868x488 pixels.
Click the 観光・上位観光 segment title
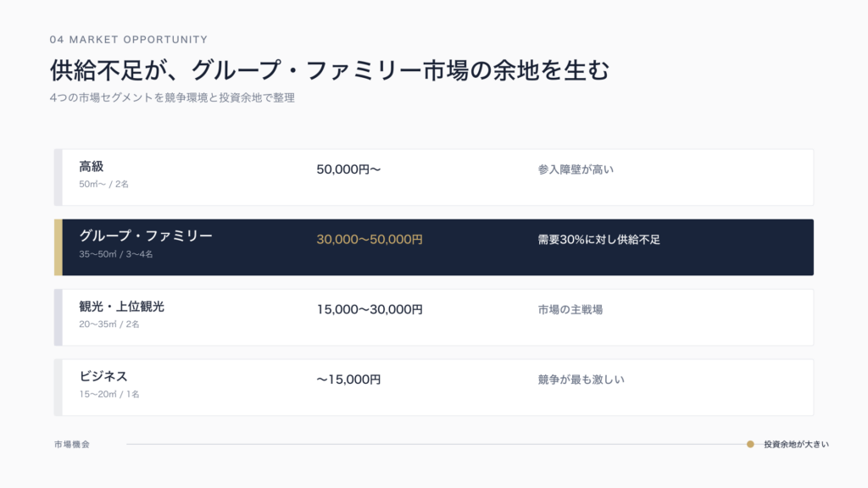pyautogui.click(x=122, y=307)
